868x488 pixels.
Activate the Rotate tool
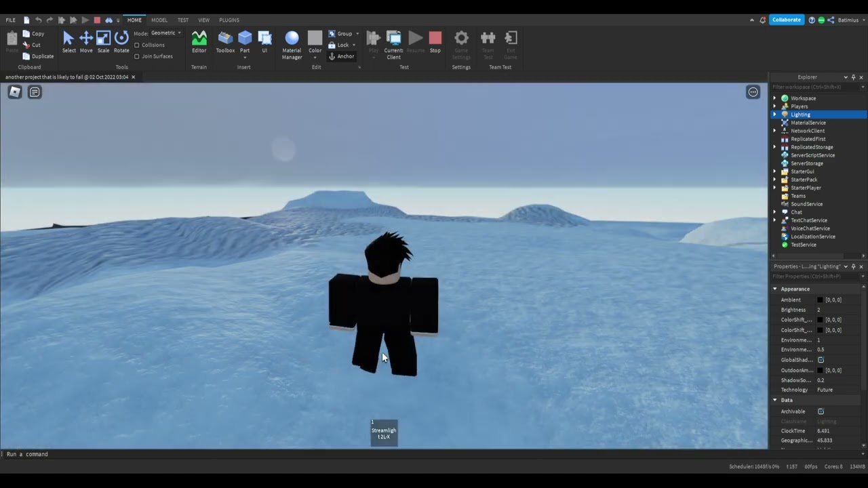(121, 42)
